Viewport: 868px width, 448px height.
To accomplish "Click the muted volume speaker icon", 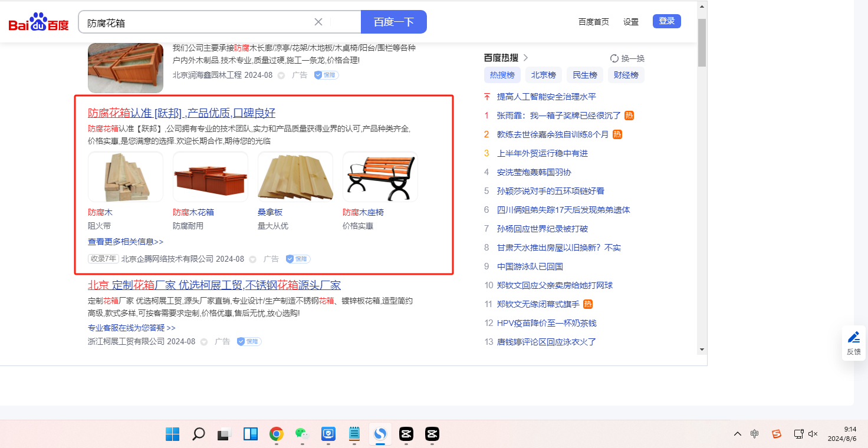I will pyautogui.click(x=813, y=434).
